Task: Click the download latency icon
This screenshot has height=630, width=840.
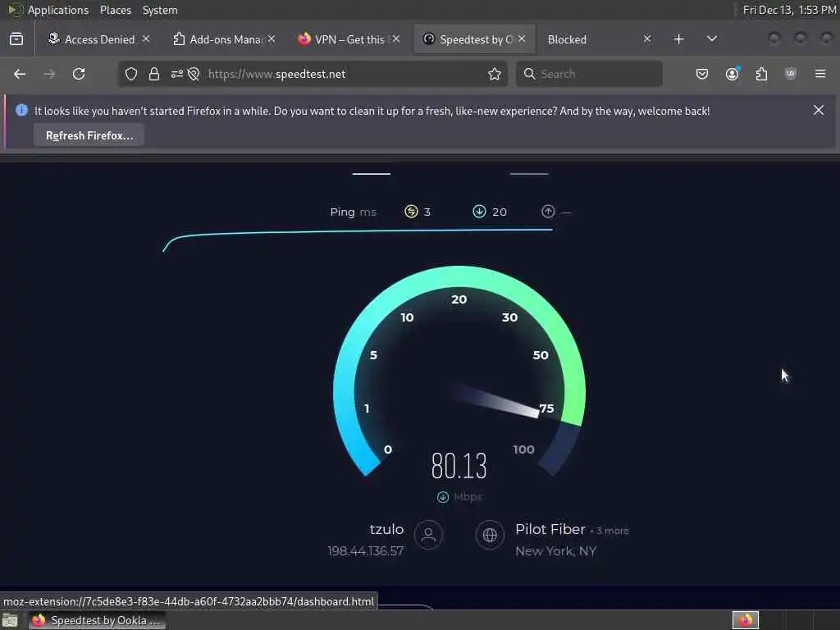Action: click(479, 212)
